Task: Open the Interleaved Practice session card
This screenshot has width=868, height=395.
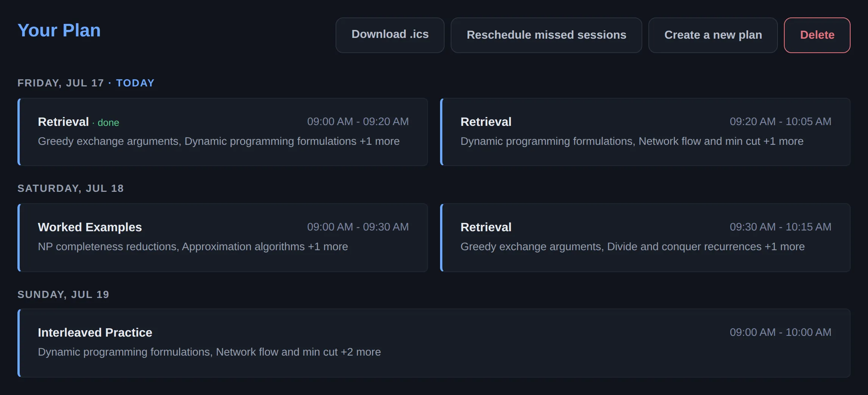Action: pyautogui.click(x=434, y=343)
